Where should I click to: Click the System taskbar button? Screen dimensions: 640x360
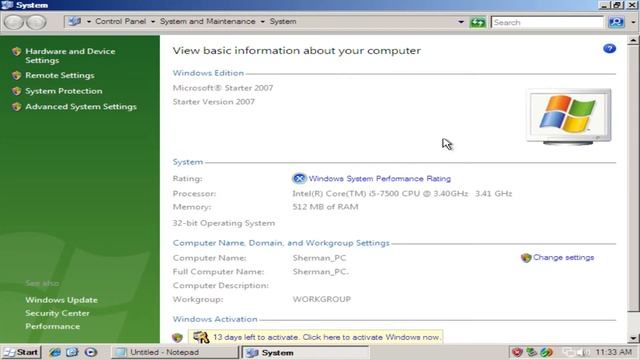coord(305,352)
